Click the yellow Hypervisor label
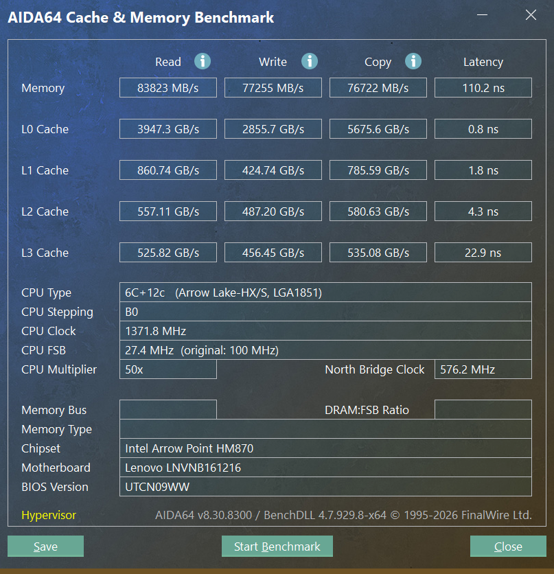Image resolution: width=554 pixels, height=574 pixels. pyautogui.click(x=49, y=515)
